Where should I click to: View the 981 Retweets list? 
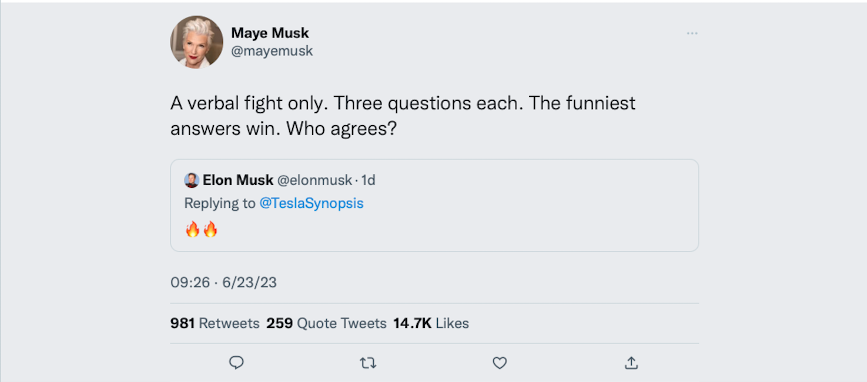pos(215,323)
